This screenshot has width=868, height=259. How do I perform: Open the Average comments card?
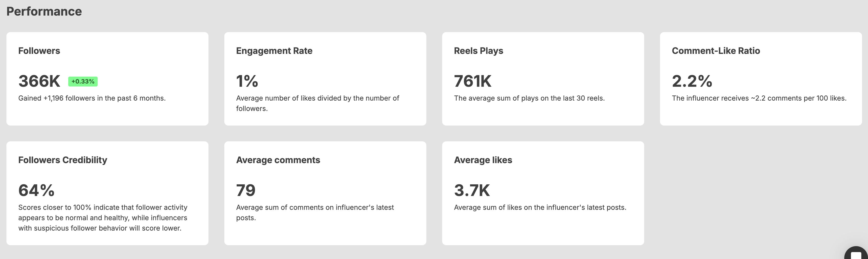point(325,193)
